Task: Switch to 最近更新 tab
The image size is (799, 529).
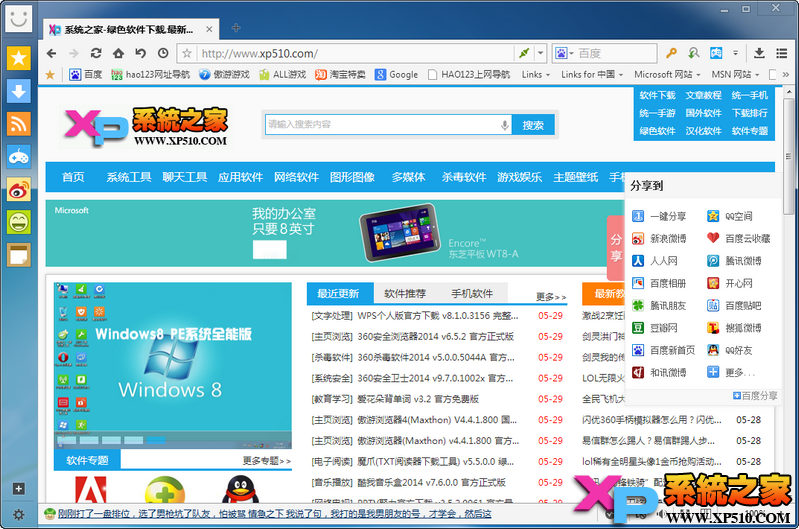Action: [x=338, y=294]
